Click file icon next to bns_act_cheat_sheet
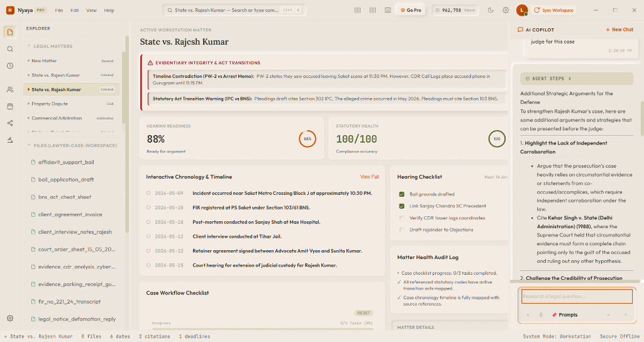Image resolution: width=644 pixels, height=342 pixels. 33,197
